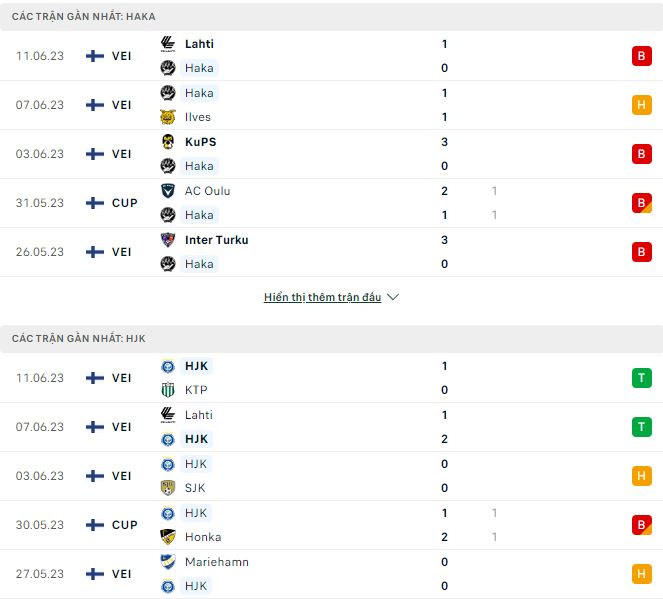Select 'Các trận gần nhất: HJK' header

[79, 339]
